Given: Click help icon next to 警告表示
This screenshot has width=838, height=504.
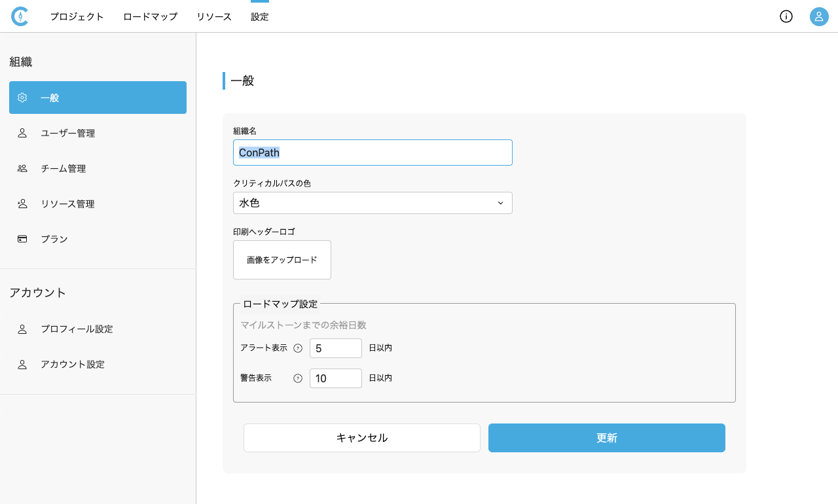Looking at the screenshot, I should coord(298,378).
